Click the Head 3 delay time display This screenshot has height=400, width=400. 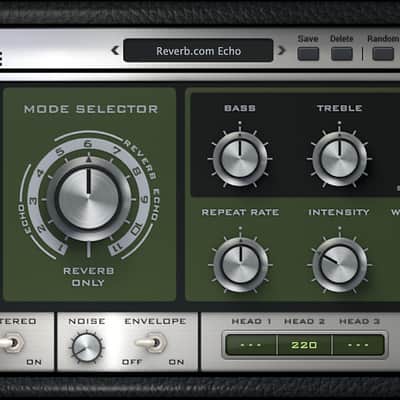coord(358,345)
